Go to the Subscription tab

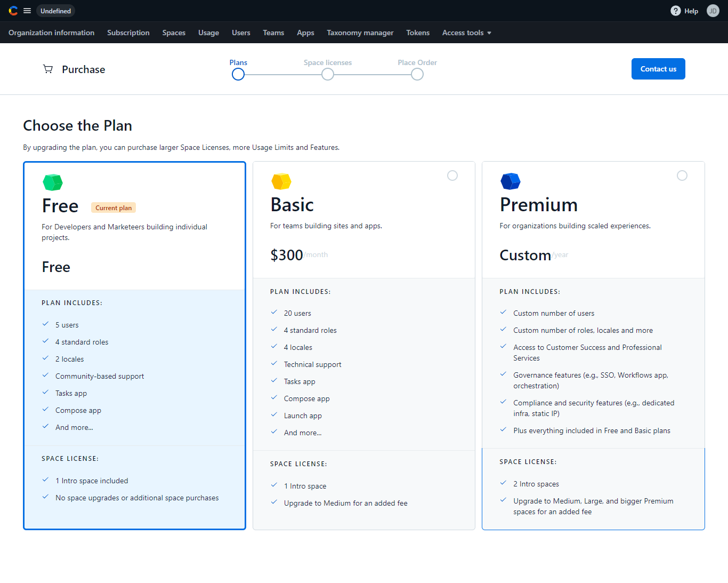coord(128,33)
